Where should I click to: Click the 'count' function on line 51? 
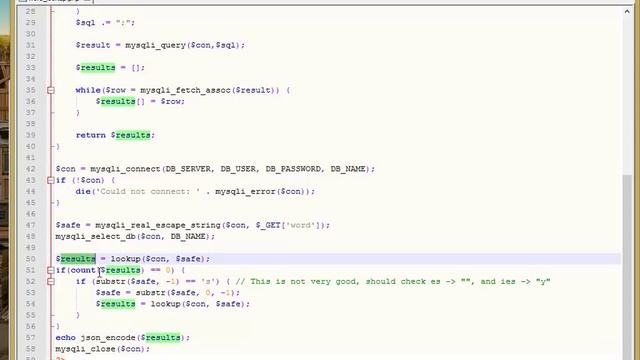[83, 270]
